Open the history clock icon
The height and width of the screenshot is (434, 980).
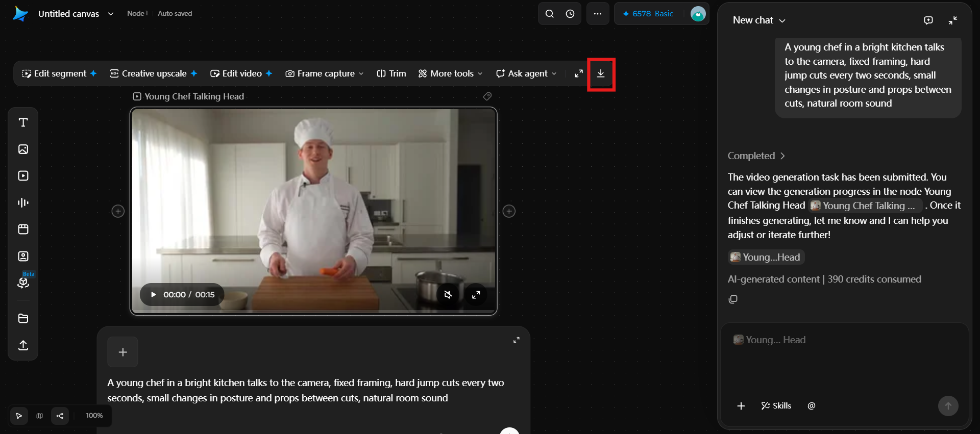pos(570,14)
